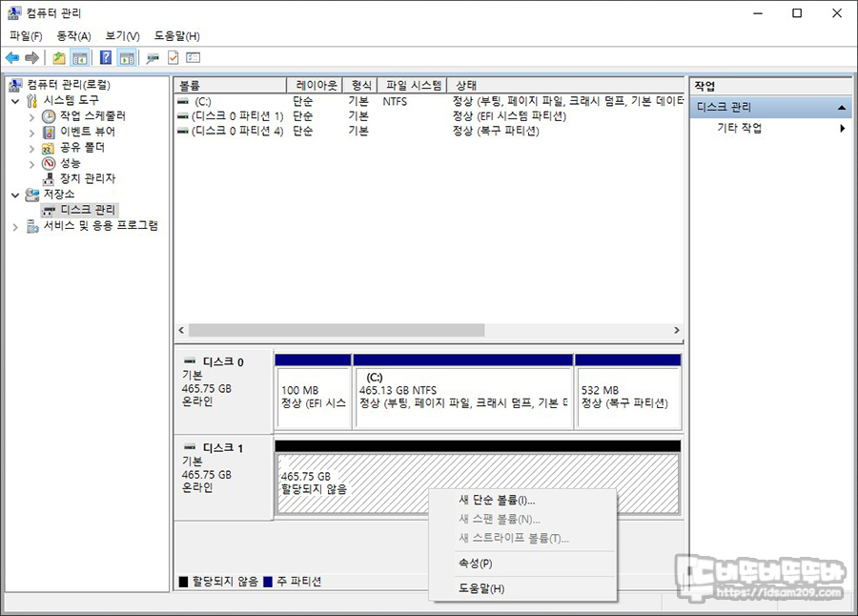Select the 디스크 1 label panel

223,478
